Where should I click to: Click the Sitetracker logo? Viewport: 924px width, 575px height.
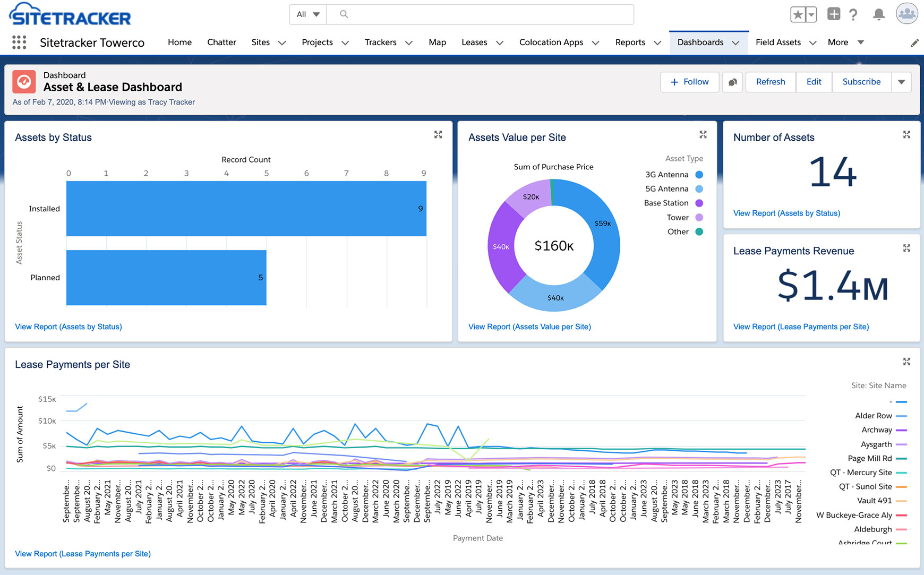point(70,14)
